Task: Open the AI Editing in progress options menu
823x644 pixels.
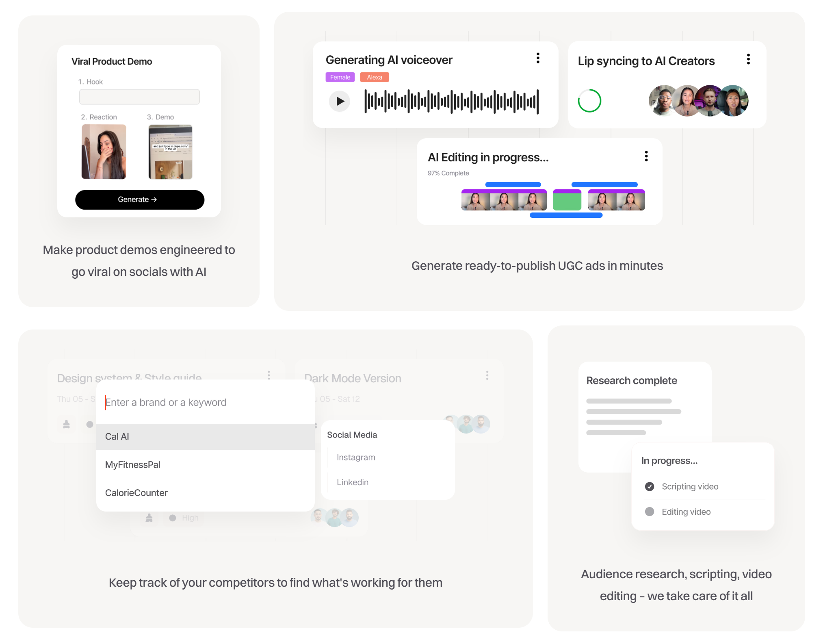Action: pos(646,156)
